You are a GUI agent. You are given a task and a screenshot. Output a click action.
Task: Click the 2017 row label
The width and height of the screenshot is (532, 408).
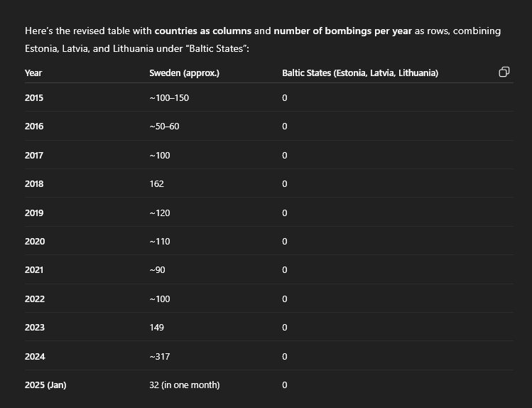point(34,156)
